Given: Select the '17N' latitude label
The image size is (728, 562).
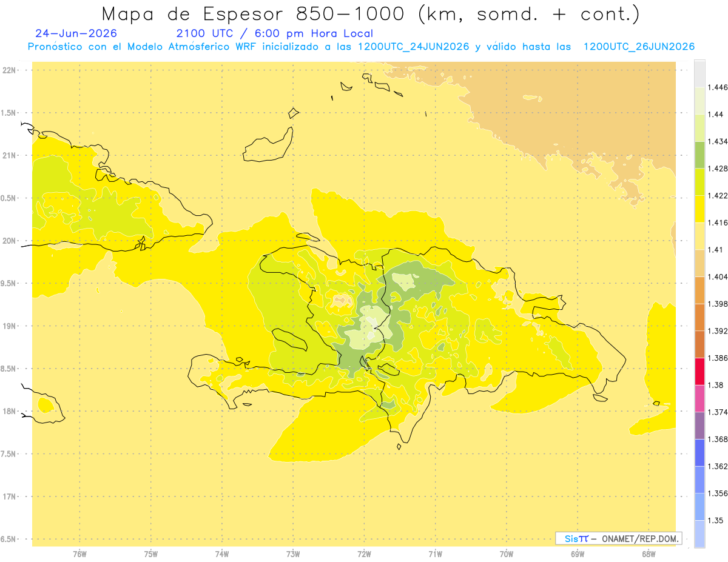Looking at the screenshot, I should coord(9,497).
